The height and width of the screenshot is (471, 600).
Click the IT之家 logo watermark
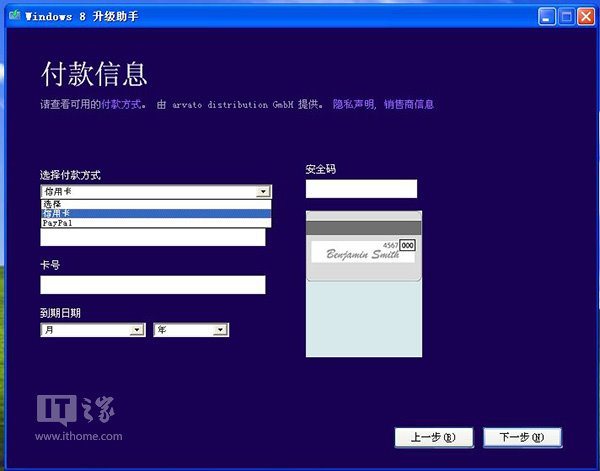(x=75, y=410)
